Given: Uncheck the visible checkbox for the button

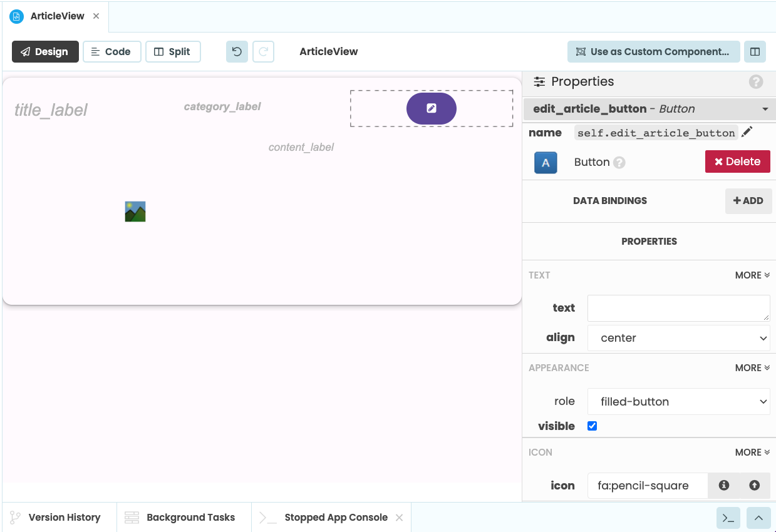Looking at the screenshot, I should click(x=591, y=426).
